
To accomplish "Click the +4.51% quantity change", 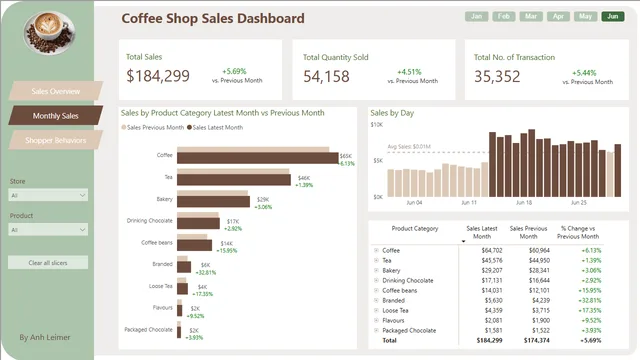I will (409, 72).
